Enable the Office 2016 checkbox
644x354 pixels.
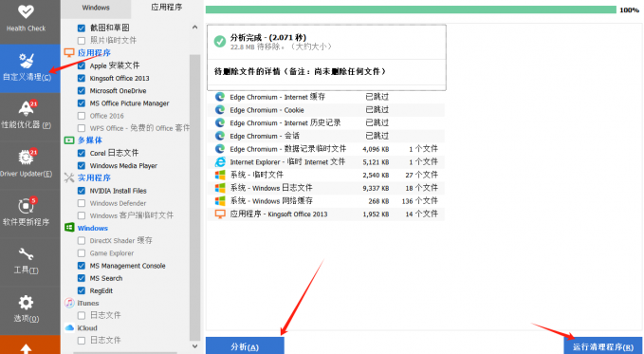coord(82,116)
